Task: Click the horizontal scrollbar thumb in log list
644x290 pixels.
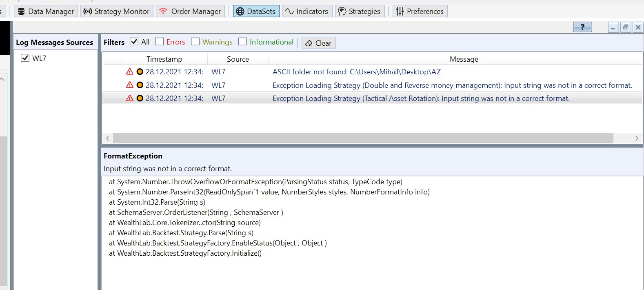Action: (362, 138)
